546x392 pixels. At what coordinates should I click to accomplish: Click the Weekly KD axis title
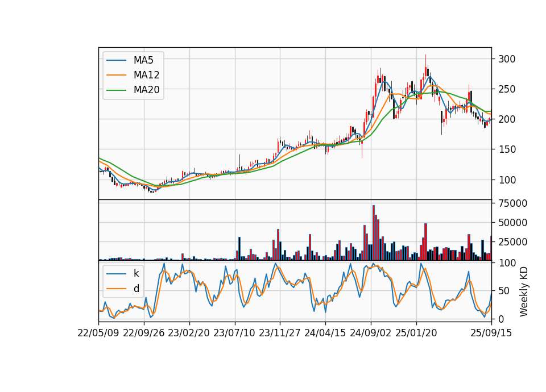point(524,291)
